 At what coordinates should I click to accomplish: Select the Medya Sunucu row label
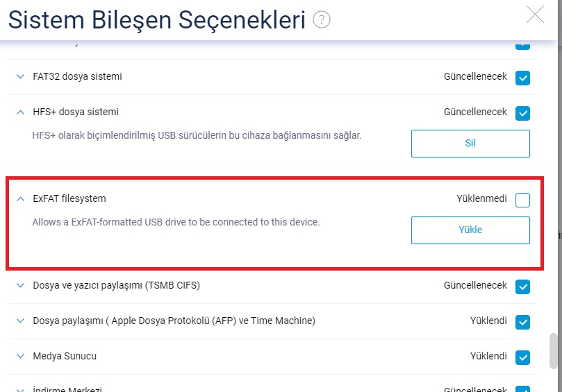(x=65, y=356)
